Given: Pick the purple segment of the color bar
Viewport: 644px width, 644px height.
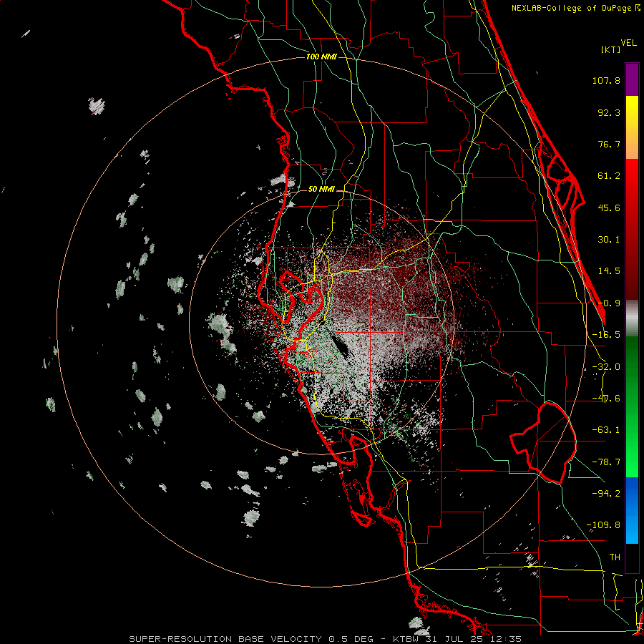Looking at the screenshot, I should [x=632, y=79].
